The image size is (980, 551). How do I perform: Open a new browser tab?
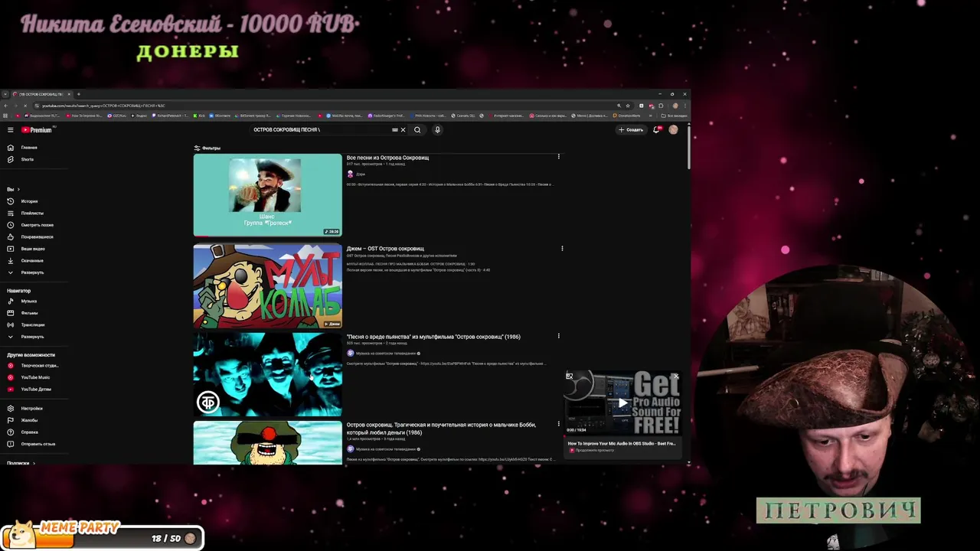78,94
